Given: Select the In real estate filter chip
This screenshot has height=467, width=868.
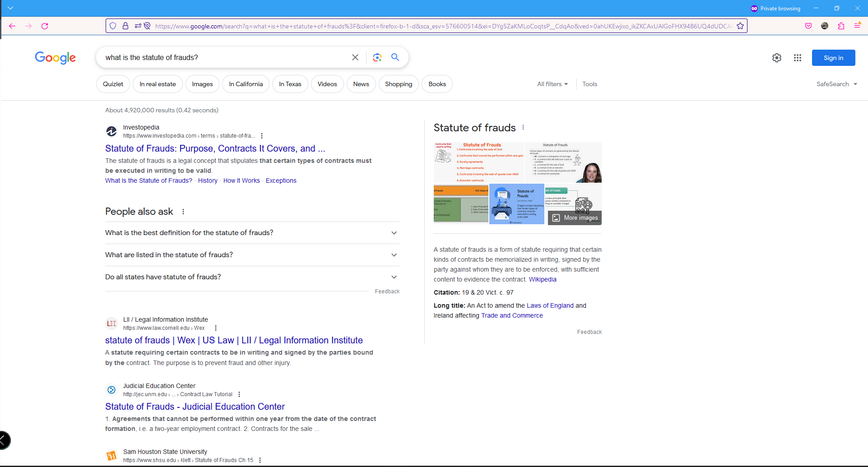Looking at the screenshot, I should click(158, 84).
